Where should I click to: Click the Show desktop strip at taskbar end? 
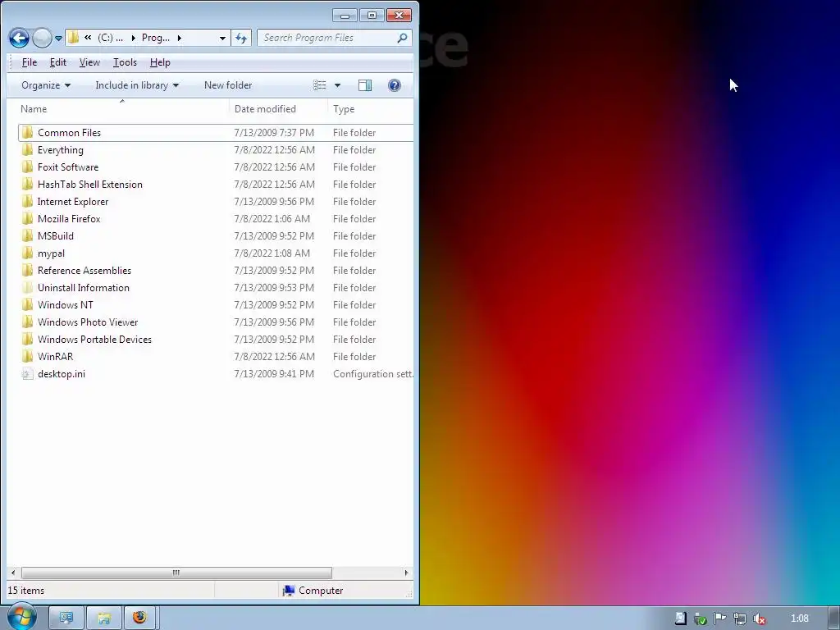(x=833, y=619)
